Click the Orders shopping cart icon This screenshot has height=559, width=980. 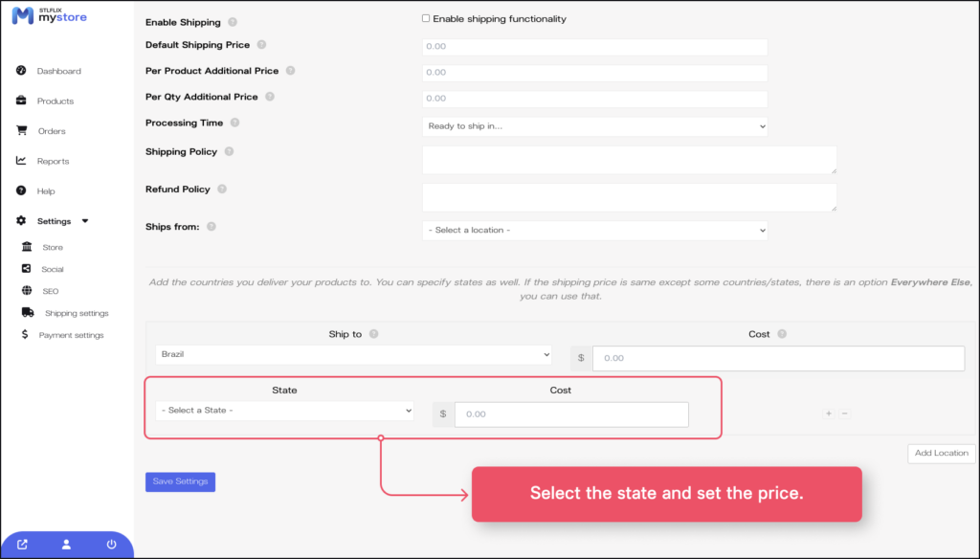[21, 131]
